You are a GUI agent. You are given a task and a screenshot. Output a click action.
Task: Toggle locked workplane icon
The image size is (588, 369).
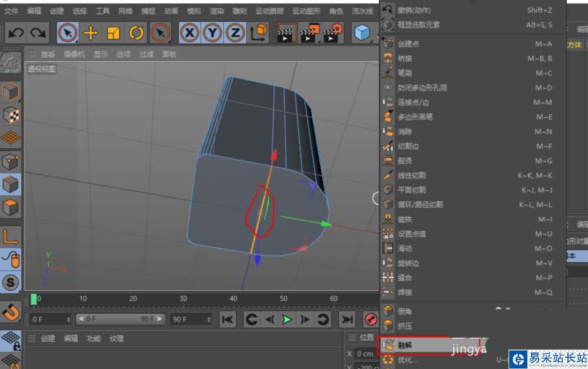[11, 340]
